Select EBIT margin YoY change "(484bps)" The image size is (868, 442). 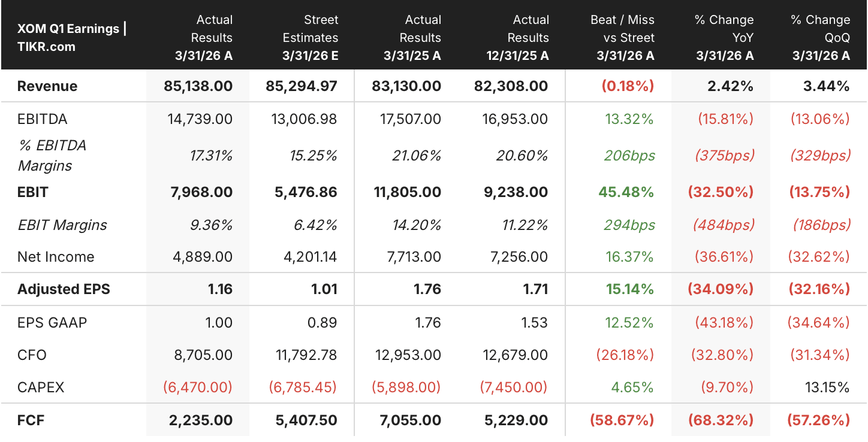(724, 225)
